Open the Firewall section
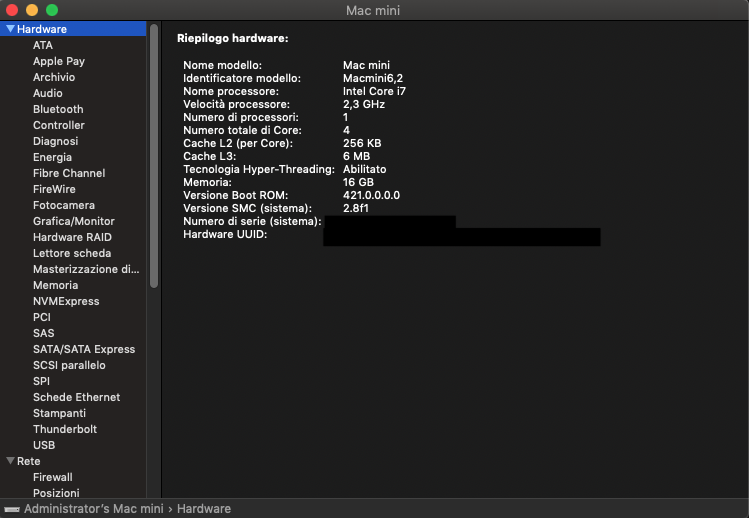749x518 pixels. 53,477
